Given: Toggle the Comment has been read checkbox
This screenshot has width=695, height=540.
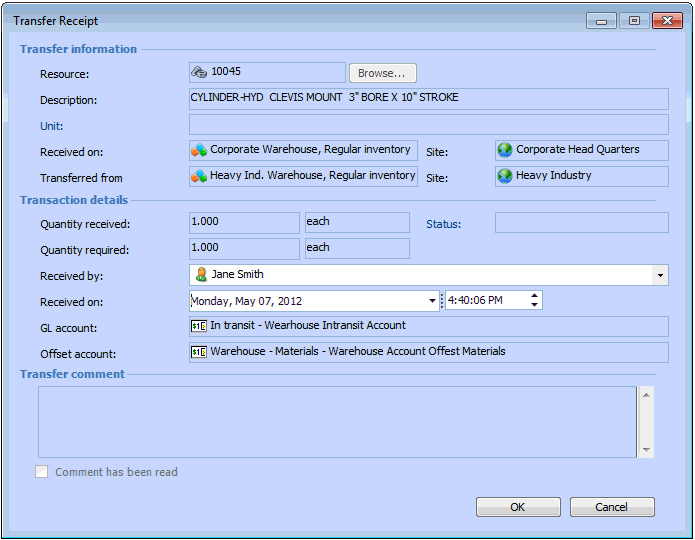Looking at the screenshot, I should [x=42, y=472].
